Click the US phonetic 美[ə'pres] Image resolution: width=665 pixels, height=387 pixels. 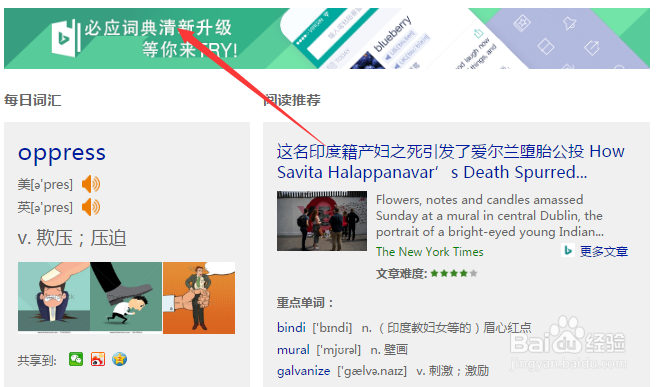click(x=45, y=185)
